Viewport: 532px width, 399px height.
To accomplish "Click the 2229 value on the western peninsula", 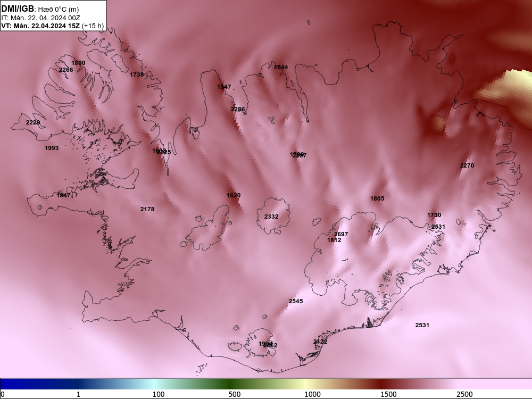I will 33,122.
